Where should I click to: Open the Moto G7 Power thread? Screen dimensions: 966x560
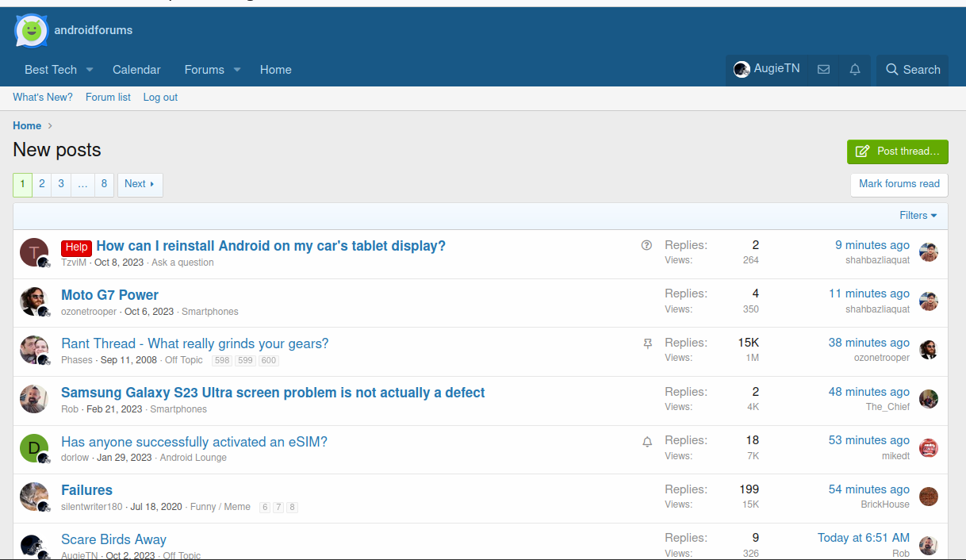[x=109, y=295]
